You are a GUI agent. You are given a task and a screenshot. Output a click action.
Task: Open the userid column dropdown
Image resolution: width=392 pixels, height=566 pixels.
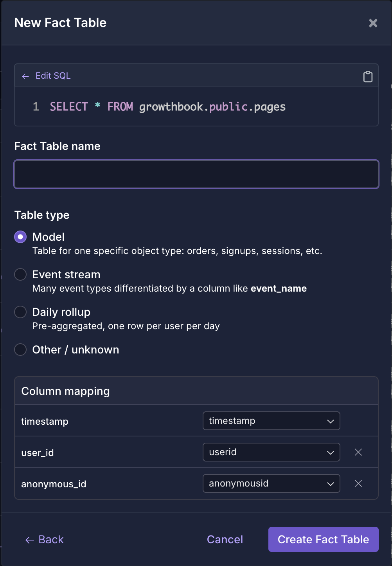pos(272,452)
